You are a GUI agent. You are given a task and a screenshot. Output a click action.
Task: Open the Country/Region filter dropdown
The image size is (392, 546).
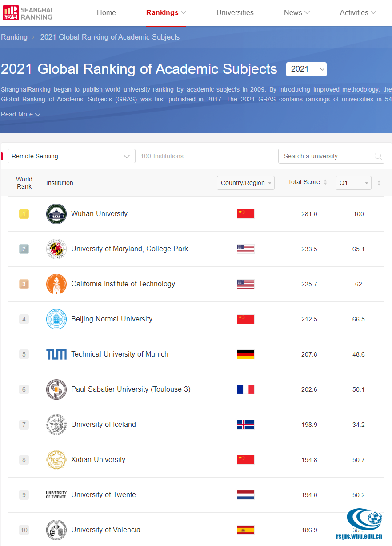pos(246,183)
